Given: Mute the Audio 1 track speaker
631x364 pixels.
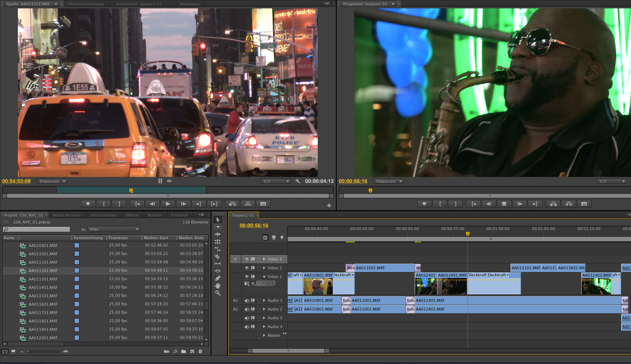Looking at the screenshot, I should click(246, 300).
